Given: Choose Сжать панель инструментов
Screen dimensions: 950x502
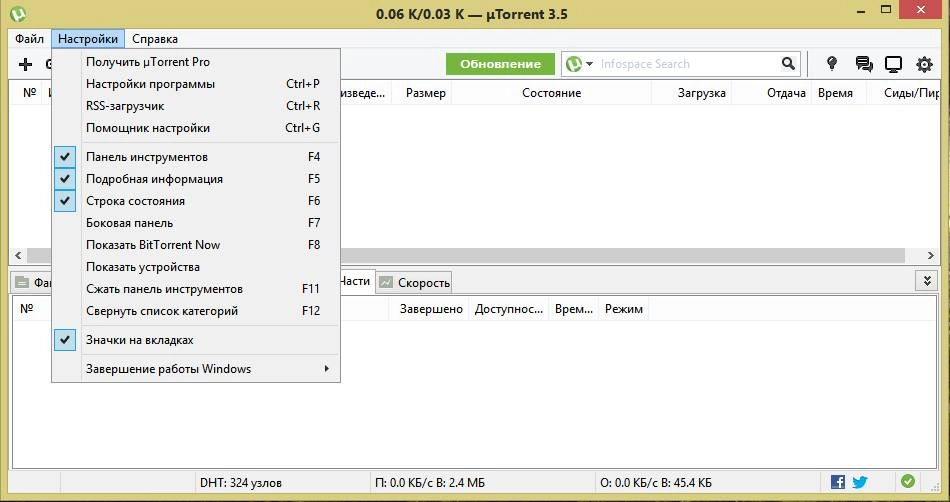Looking at the screenshot, I should [196, 289].
